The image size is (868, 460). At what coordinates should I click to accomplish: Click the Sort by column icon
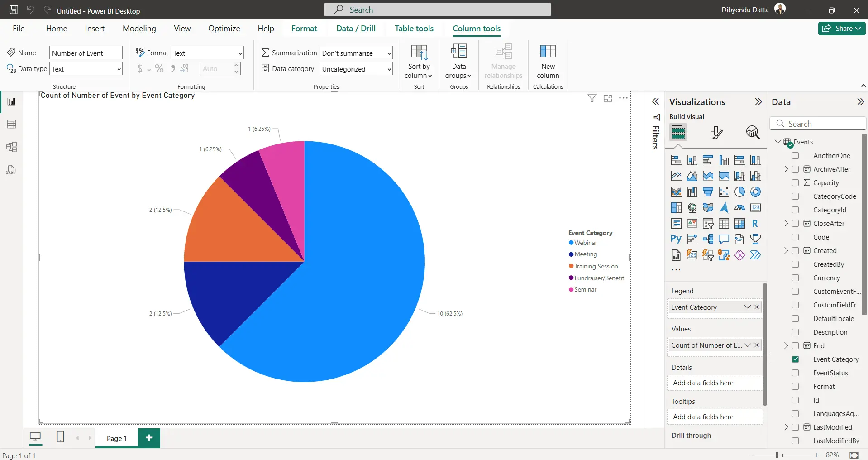tap(419, 53)
